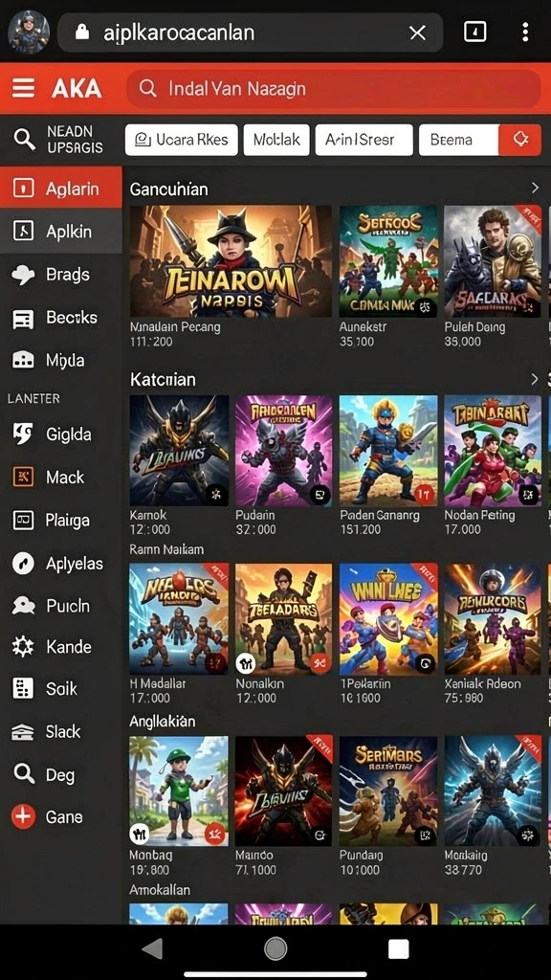Tap Android recent apps square button
Screen dimensions: 551x980
[x=399, y=948]
